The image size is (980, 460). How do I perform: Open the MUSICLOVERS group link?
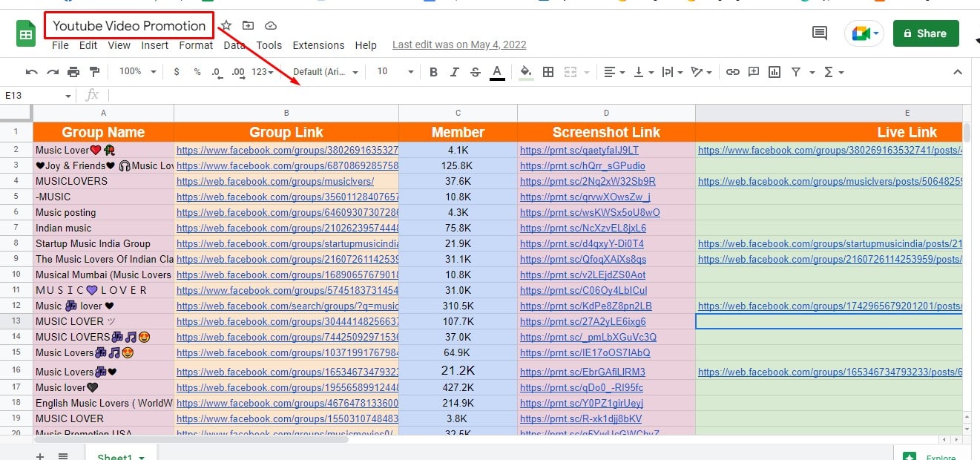tap(275, 181)
